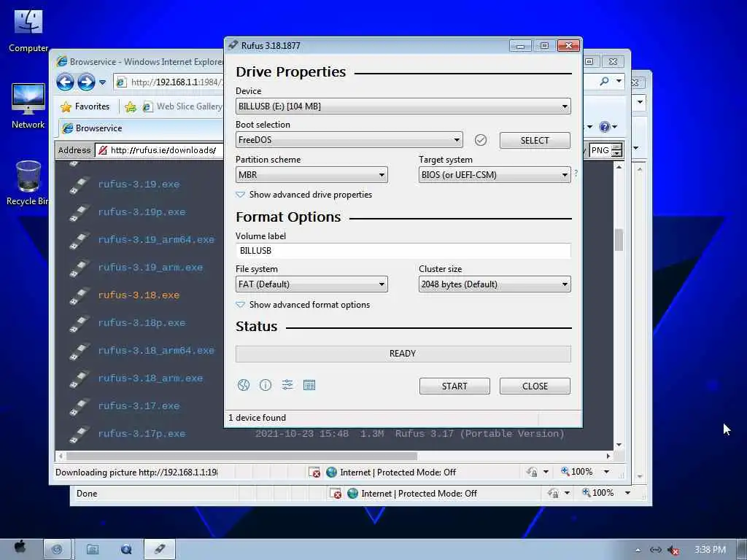Expand Show advanced format options
The image size is (747, 560).
(303, 305)
